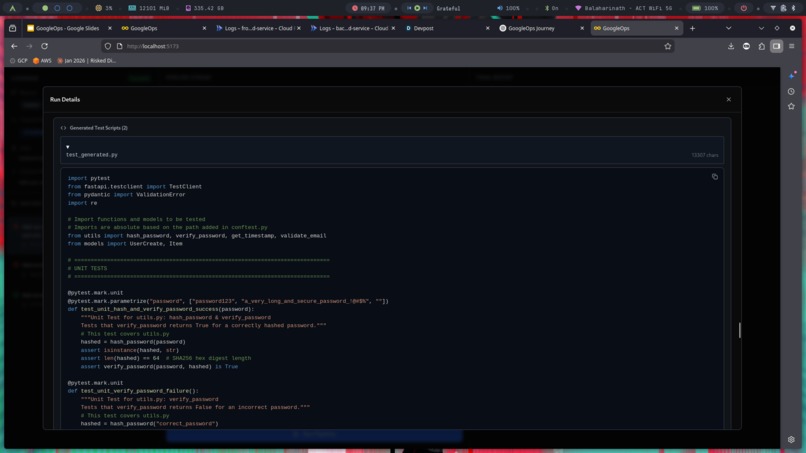Close the Devpost tab

[x=487, y=28]
